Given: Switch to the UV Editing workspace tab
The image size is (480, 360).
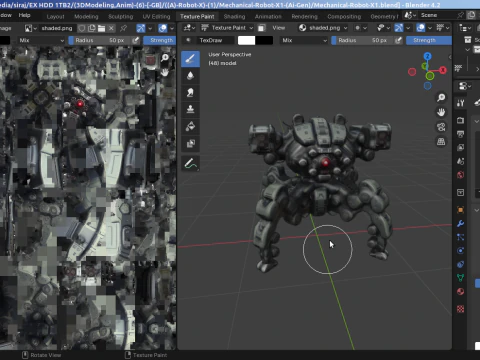Looking at the screenshot, I should (156, 16).
